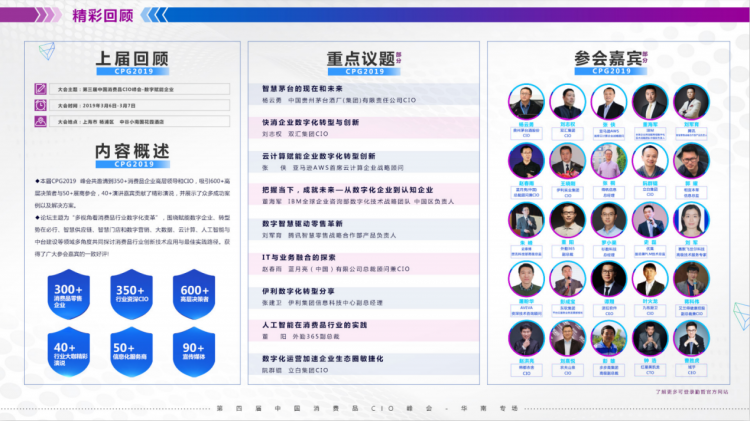The image size is (750, 421).
Task: Click the 参会嘉宾 section heading
Action: click(608, 58)
